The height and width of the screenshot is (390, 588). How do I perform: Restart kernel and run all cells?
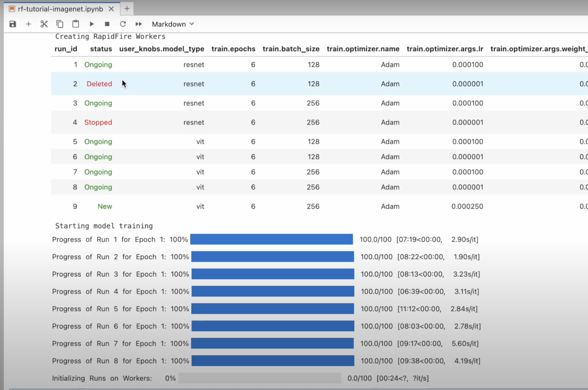(139, 24)
